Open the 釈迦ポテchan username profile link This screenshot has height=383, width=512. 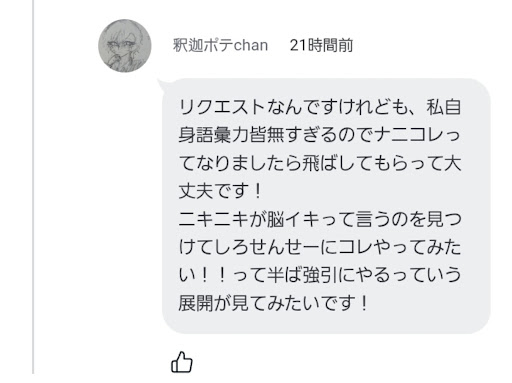(220, 45)
